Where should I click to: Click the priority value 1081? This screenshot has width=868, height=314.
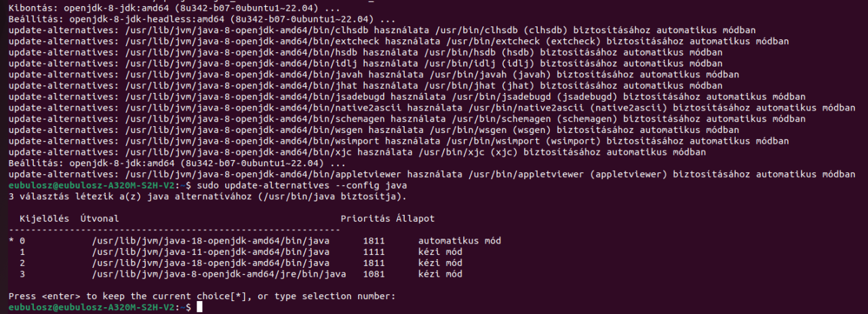pos(374,274)
